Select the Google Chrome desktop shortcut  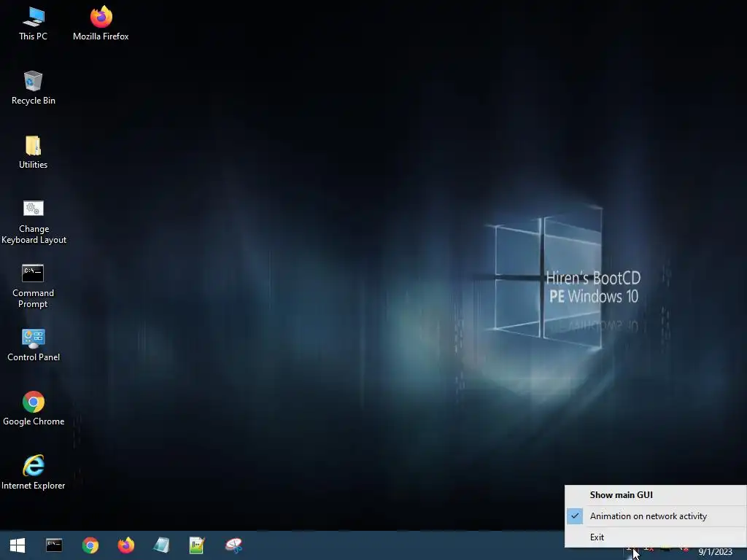point(34,408)
